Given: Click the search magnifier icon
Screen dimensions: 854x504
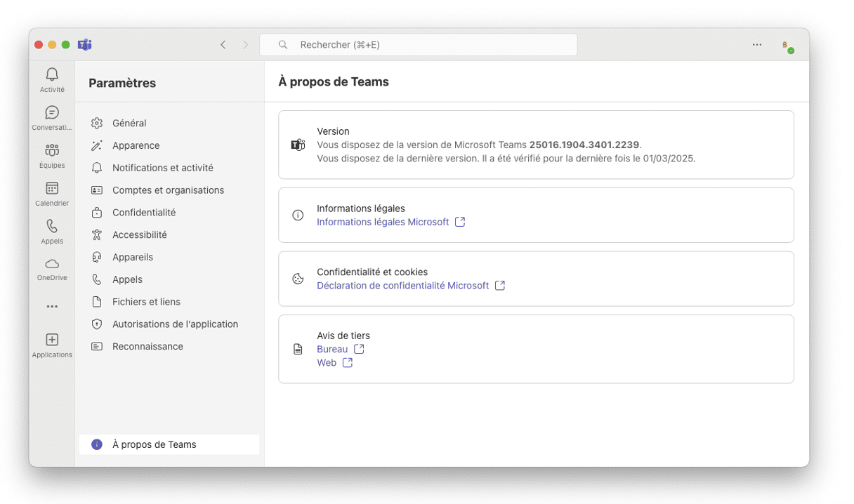Looking at the screenshot, I should [x=283, y=45].
